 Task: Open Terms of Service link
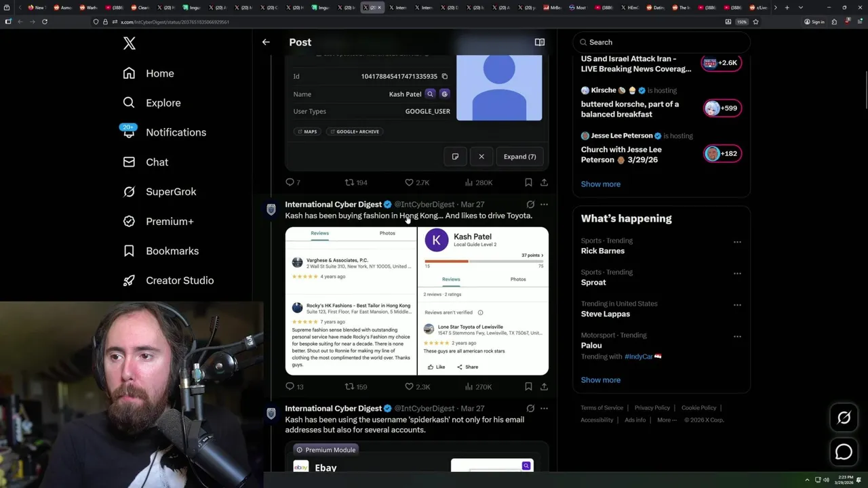pyautogui.click(x=601, y=408)
